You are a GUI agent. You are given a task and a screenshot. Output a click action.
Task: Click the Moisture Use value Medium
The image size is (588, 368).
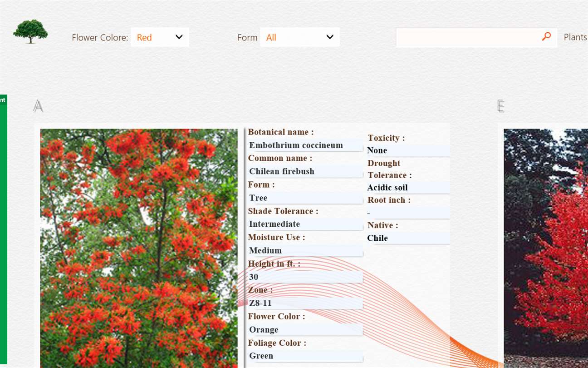(265, 250)
